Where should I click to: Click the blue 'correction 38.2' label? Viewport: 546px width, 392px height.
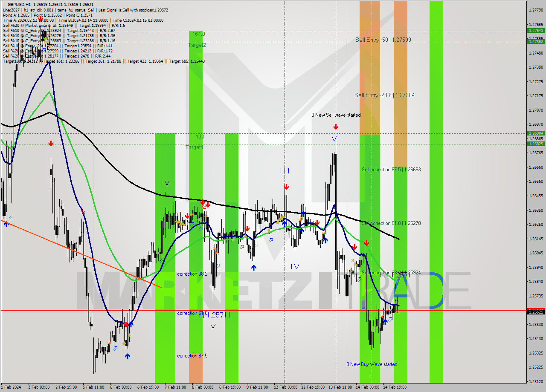click(x=192, y=274)
